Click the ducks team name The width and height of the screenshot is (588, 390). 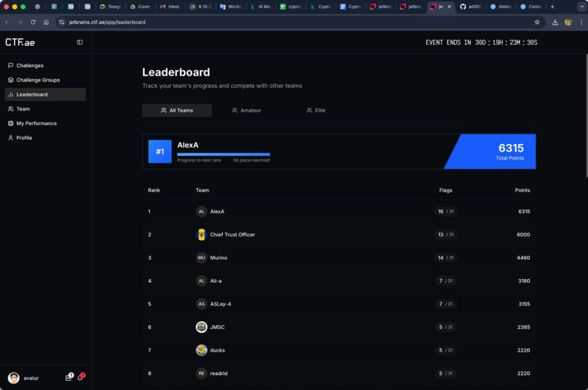[218, 350]
